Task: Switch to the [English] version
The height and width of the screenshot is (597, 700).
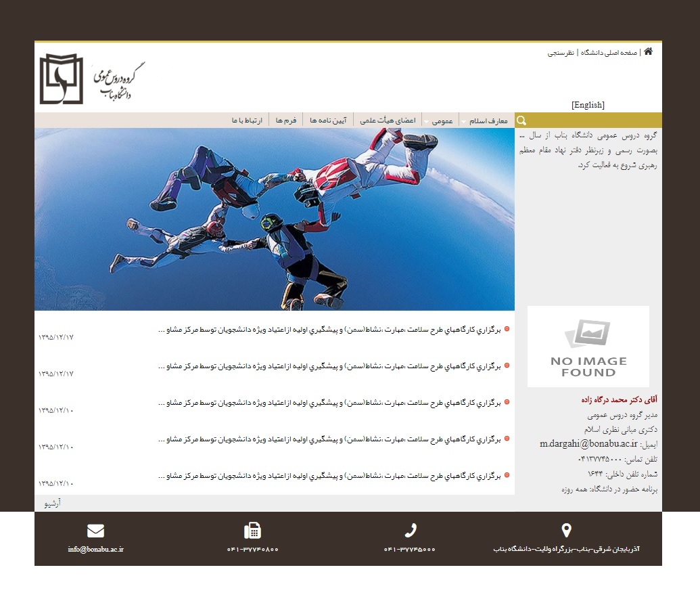Action: click(x=588, y=104)
